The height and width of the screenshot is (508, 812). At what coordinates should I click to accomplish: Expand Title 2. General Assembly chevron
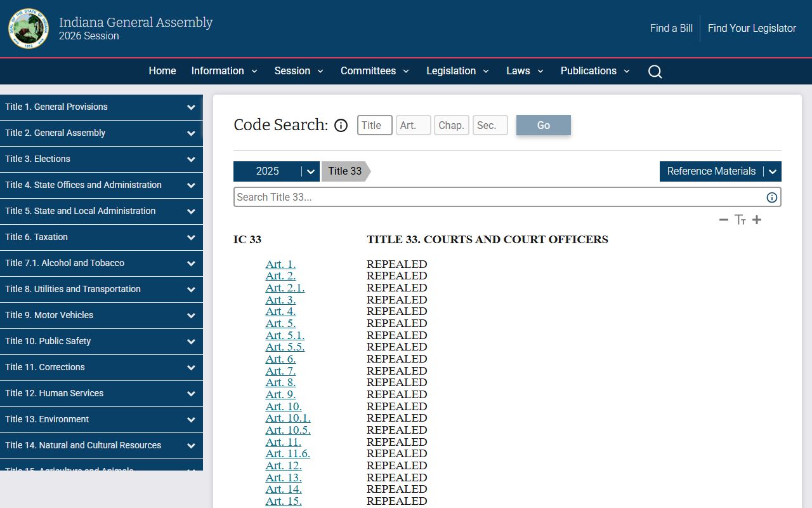pyautogui.click(x=191, y=133)
